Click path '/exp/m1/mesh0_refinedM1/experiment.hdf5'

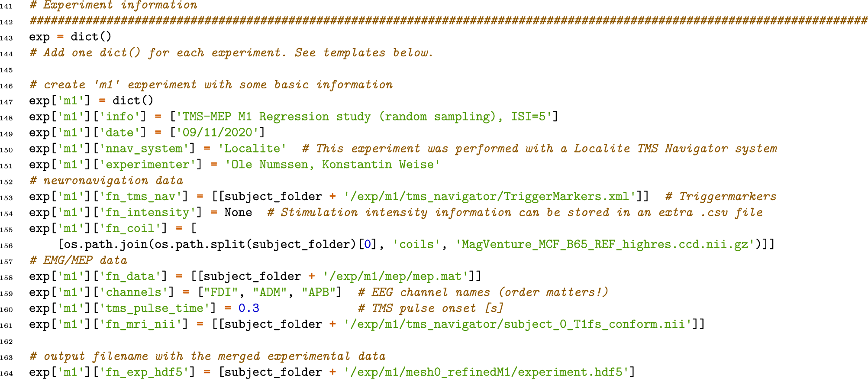(x=487, y=373)
